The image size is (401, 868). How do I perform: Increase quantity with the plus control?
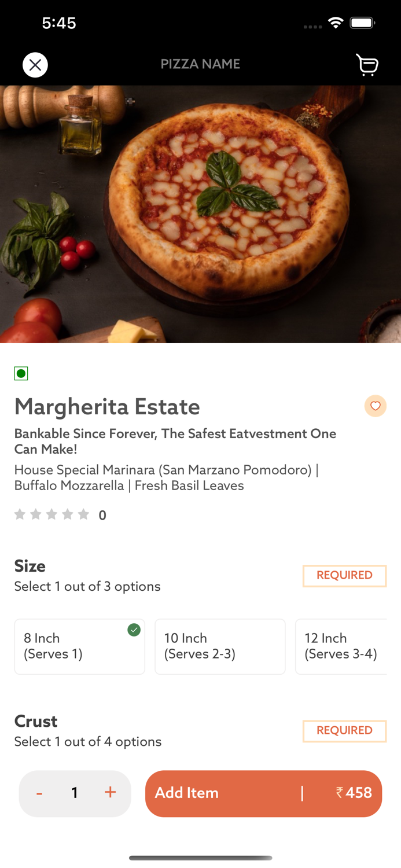coord(110,793)
